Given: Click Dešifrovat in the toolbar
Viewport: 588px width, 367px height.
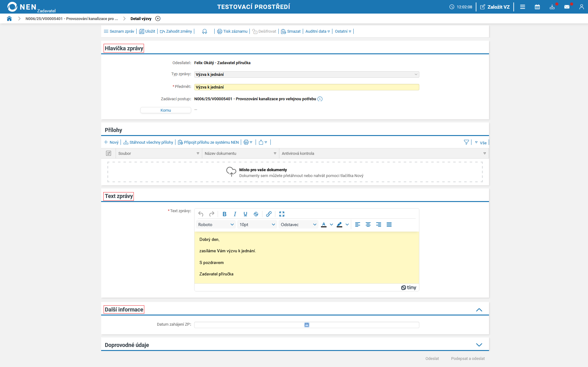Looking at the screenshot, I should 264,31.
